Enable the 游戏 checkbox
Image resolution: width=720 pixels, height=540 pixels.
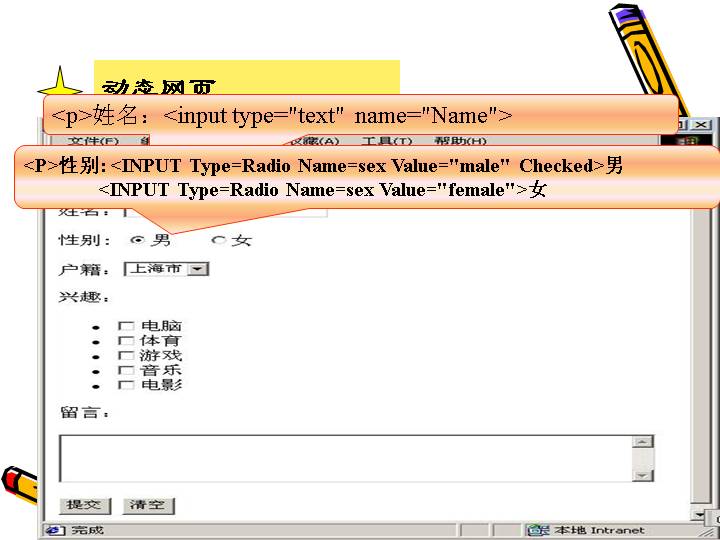pyautogui.click(x=125, y=355)
